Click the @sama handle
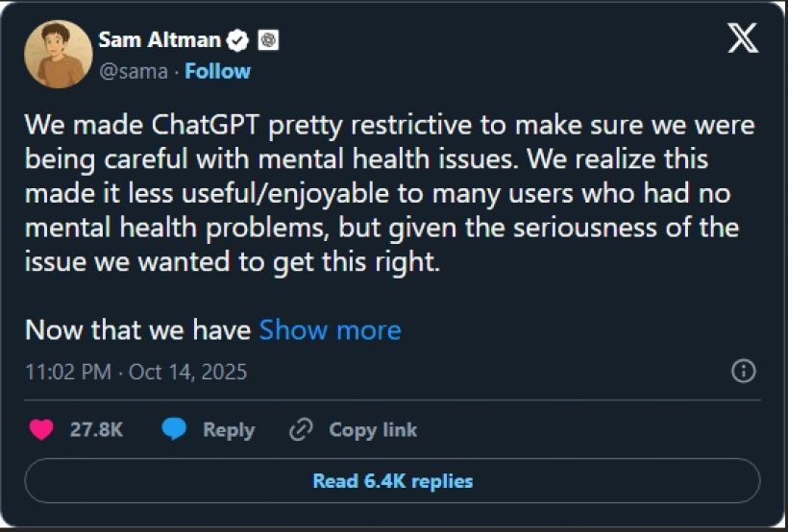Image resolution: width=788 pixels, height=532 pixels. point(133,71)
